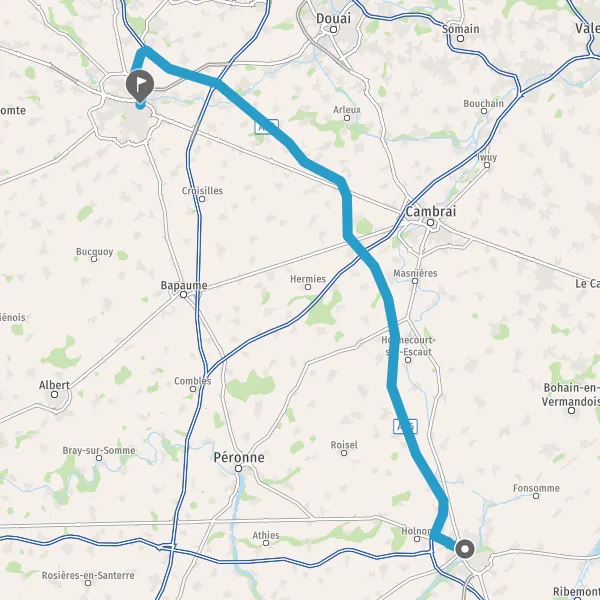Screen dimensions: 600x600
Task: Click the Albert town marker dot
Action: (x=55, y=395)
